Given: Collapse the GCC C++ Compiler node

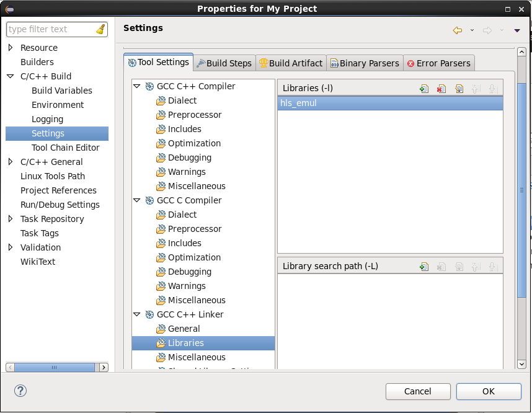Looking at the screenshot, I should [137, 86].
